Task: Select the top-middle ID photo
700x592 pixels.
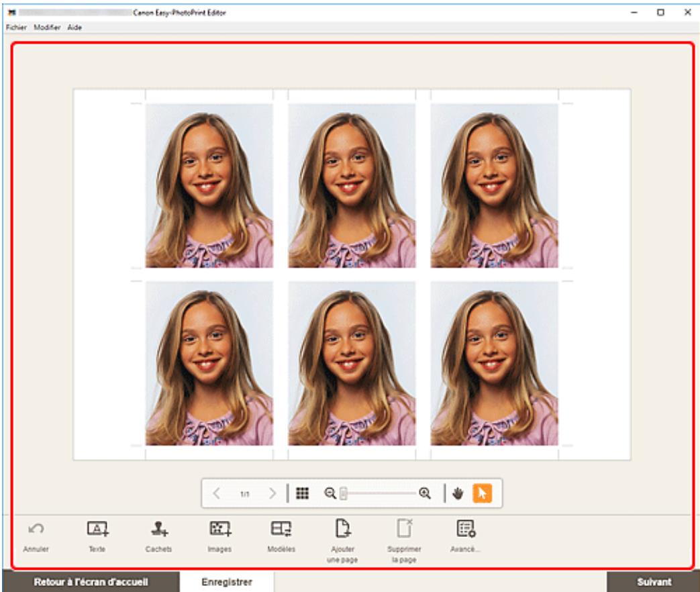Action: (x=352, y=186)
